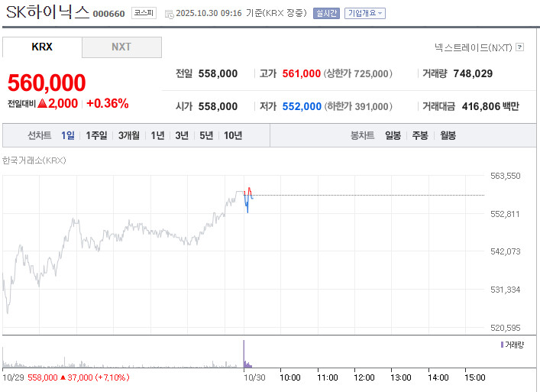
Task: Select the 5년 chart period
Action: [206, 135]
